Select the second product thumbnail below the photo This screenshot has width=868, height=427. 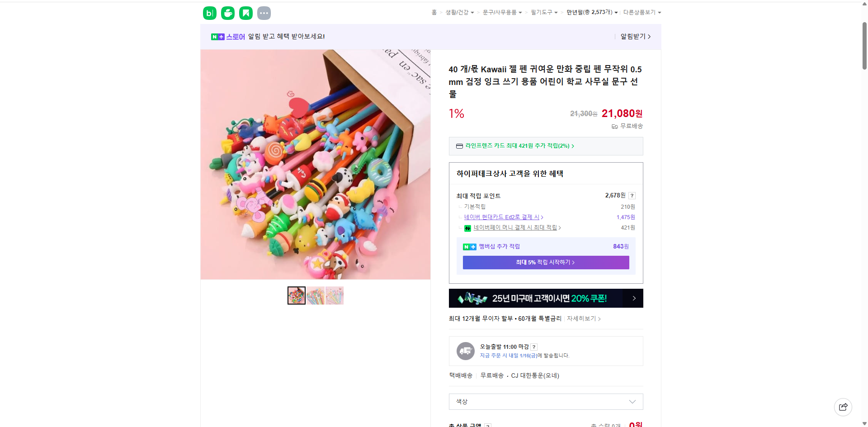pyautogui.click(x=315, y=295)
